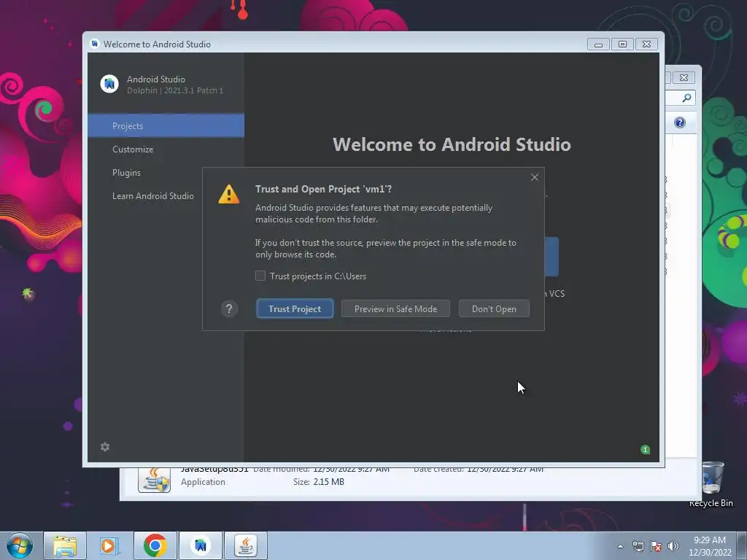This screenshot has height=560, width=747.
Task: Open the Recycle Bin desktop icon
Action: (x=711, y=483)
